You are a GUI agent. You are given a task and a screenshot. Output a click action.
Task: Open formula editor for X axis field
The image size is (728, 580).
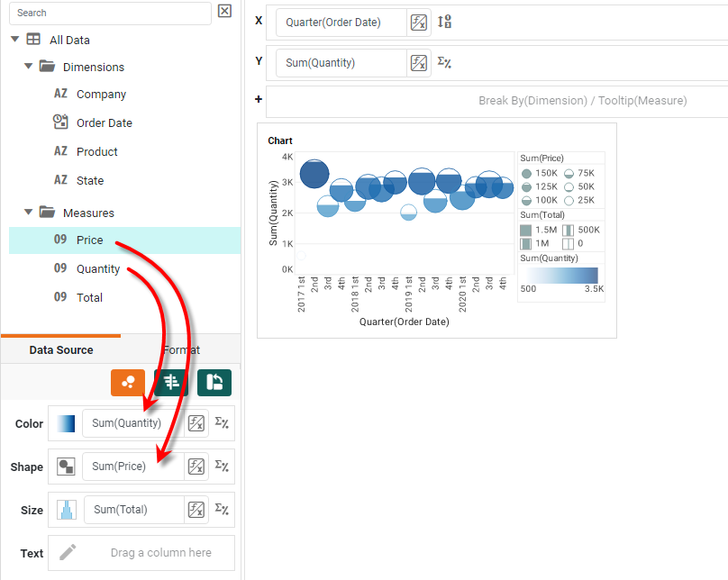[418, 23]
